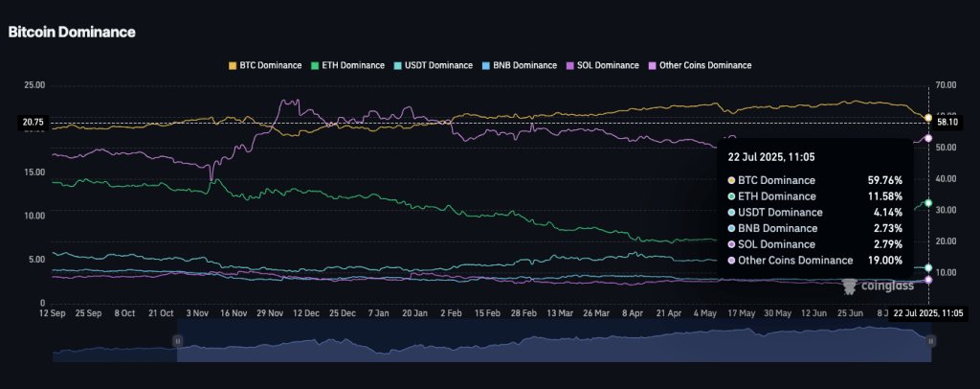Disable SOL Dominance in the legend
980x389 pixels.
[605, 65]
